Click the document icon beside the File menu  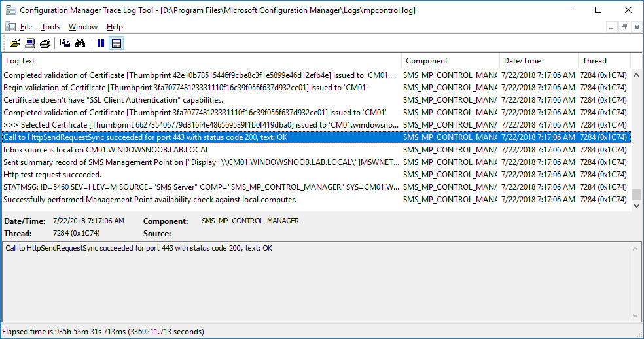pyautogui.click(x=10, y=27)
